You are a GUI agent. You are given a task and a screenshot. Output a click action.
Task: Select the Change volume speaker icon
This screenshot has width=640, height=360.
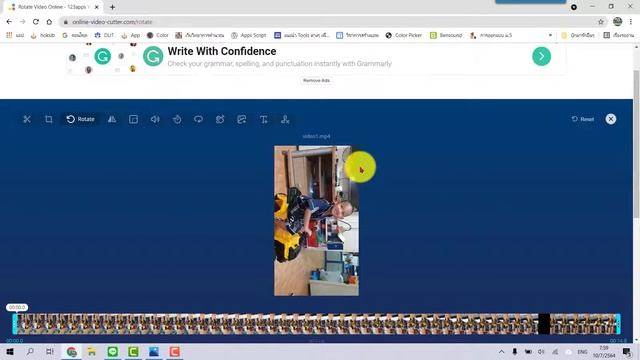point(155,119)
